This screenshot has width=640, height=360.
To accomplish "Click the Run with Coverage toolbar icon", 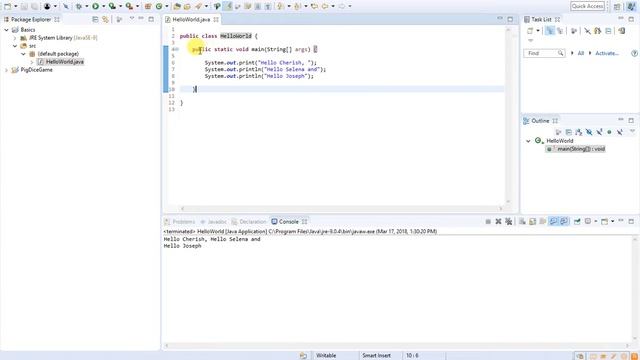I will [x=112, y=6].
